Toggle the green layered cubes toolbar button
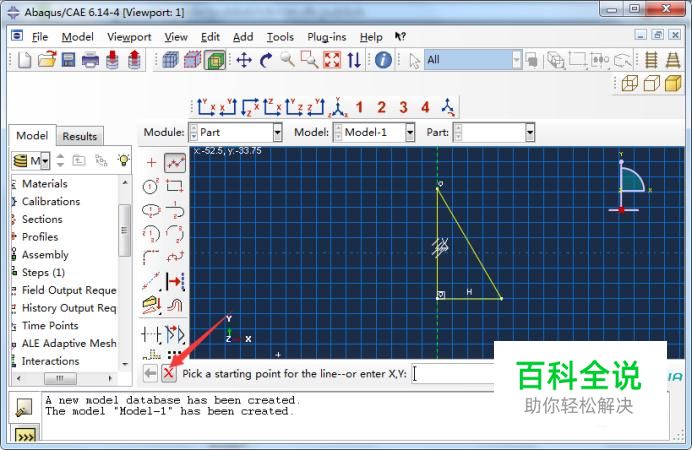 [x=215, y=60]
